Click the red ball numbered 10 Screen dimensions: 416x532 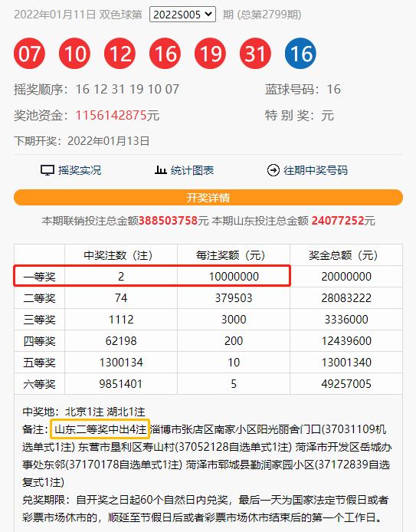point(74,54)
